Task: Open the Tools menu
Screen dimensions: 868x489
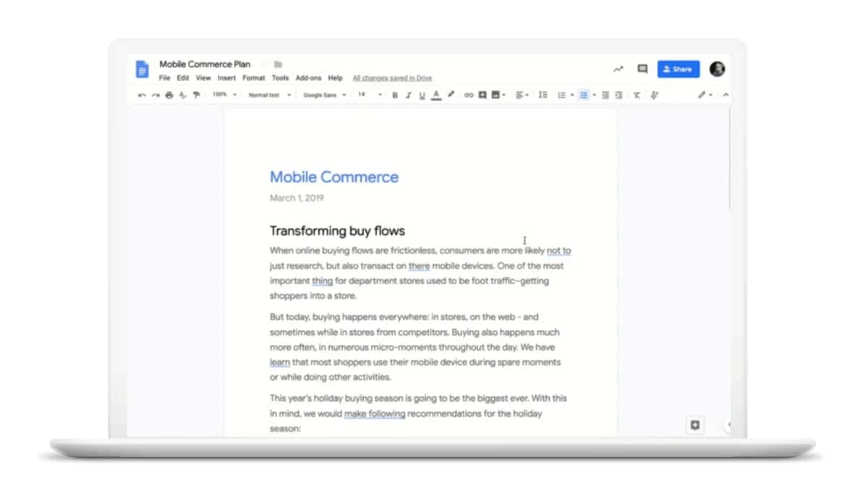Action: coord(281,78)
